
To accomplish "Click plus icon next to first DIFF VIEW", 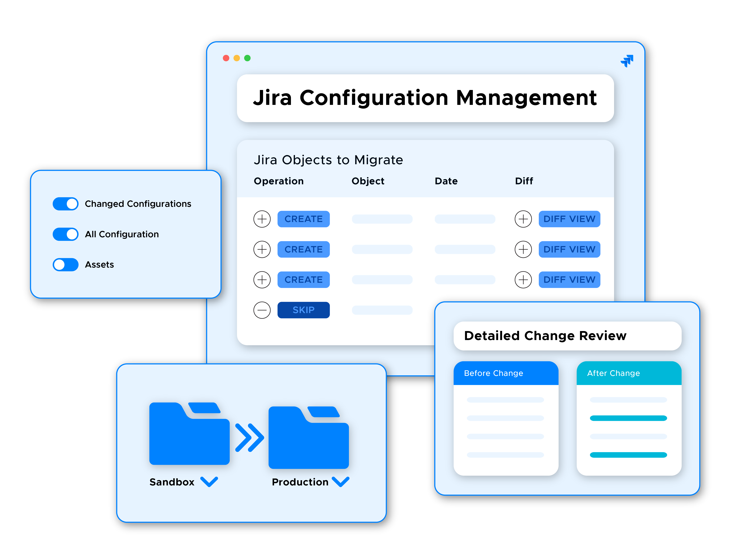I will (x=523, y=219).
